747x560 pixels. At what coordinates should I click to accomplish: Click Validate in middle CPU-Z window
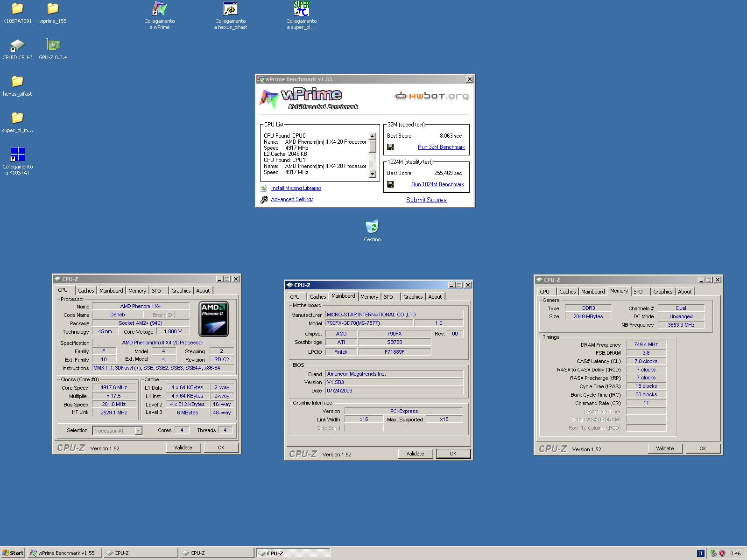point(415,454)
